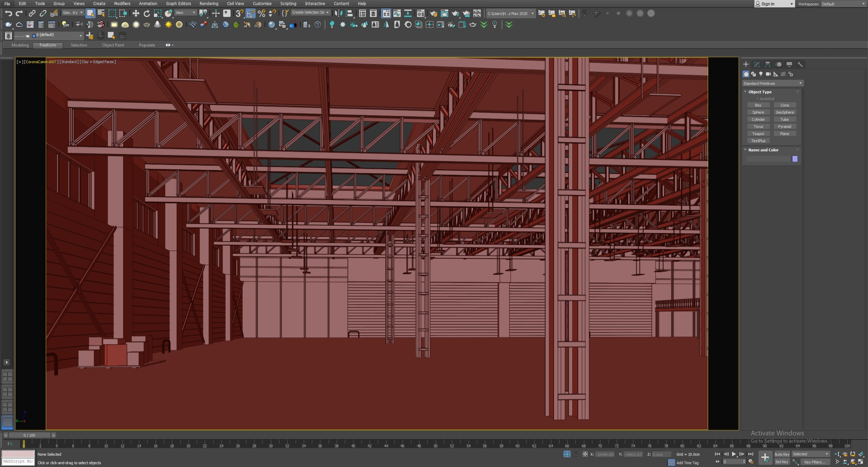The height and width of the screenshot is (467, 868).
Task: Toggle Isolate Selection in status bar
Action: (x=567, y=454)
